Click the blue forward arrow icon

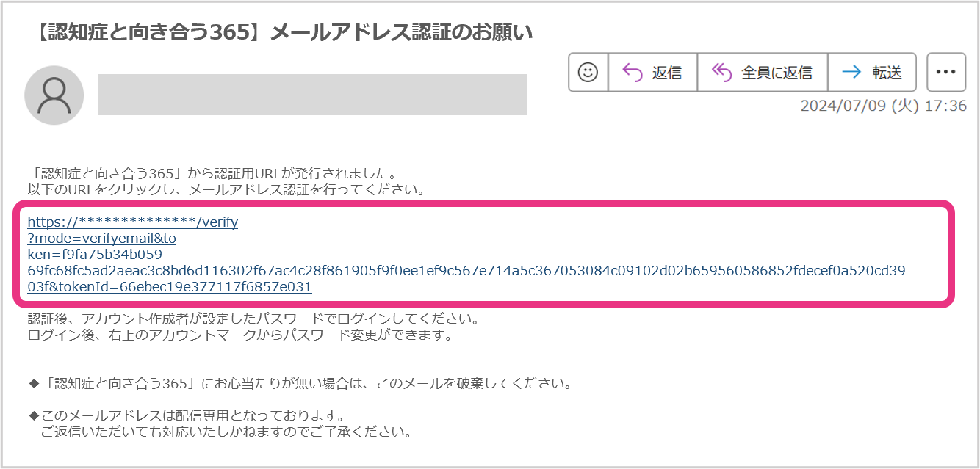(851, 72)
